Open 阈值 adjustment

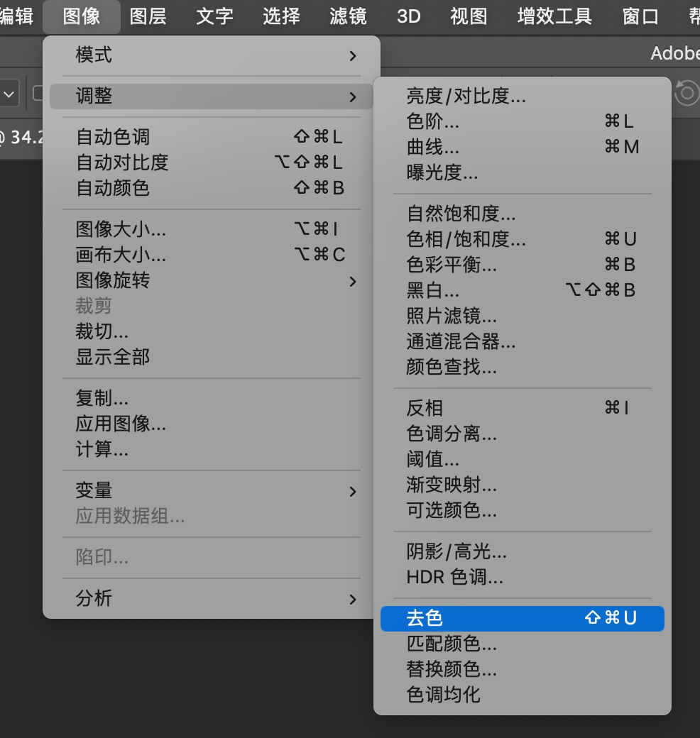tap(523, 459)
